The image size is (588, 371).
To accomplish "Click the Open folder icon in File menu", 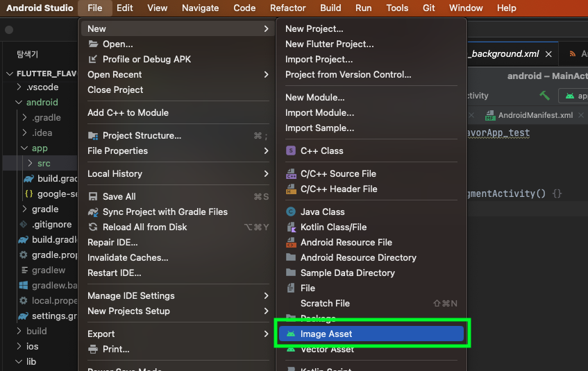I will [93, 44].
